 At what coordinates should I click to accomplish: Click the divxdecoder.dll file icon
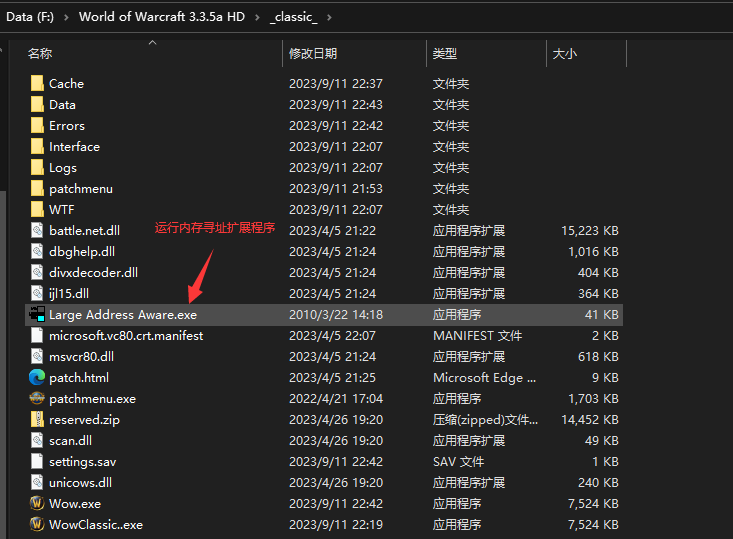point(37,273)
